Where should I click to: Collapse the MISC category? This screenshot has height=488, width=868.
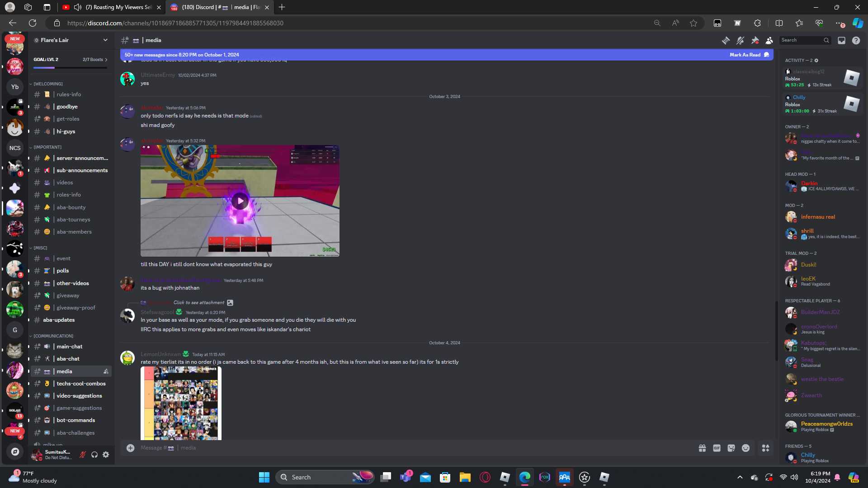point(40,248)
